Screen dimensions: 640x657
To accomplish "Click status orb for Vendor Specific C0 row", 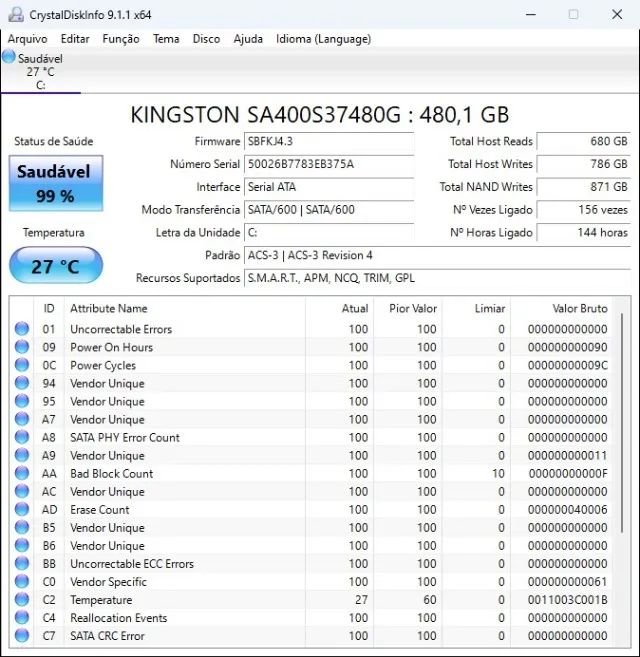I will click(x=22, y=581).
